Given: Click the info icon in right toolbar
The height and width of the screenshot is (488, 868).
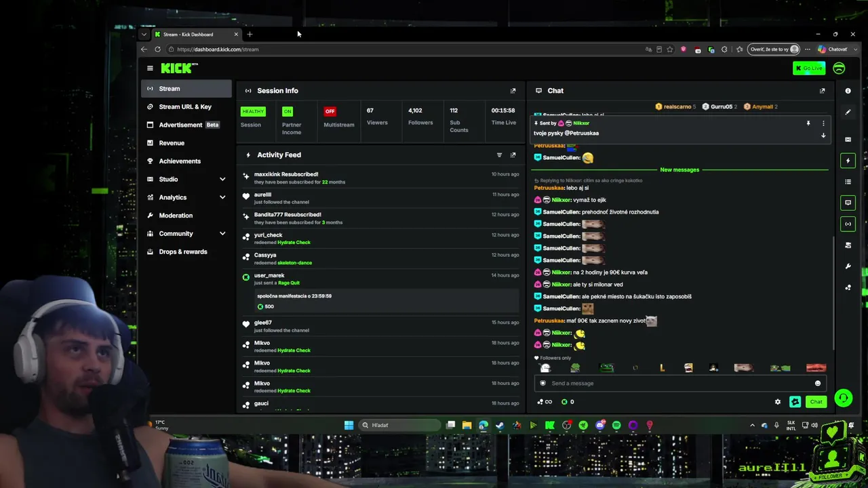Looking at the screenshot, I should pos(848,91).
